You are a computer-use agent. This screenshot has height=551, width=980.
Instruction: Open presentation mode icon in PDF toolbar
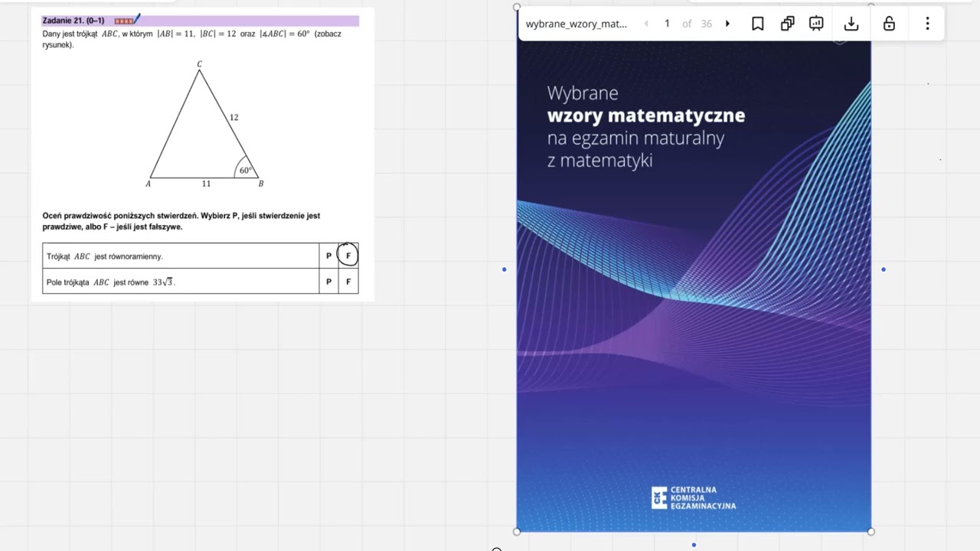(x=816, y=24)
